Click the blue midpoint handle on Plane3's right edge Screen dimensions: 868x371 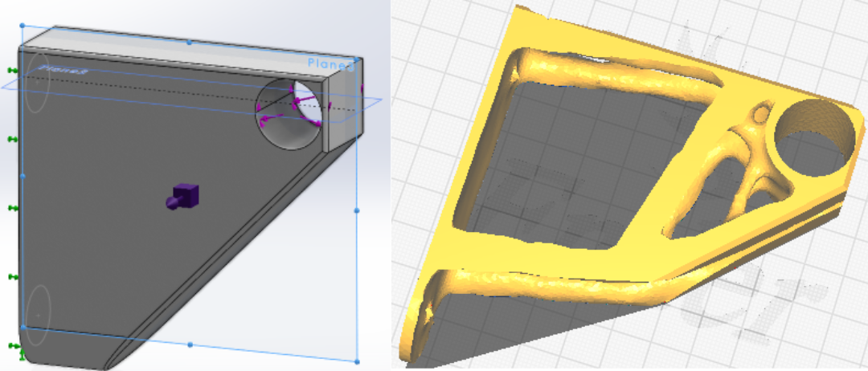[x=357, y=210]
